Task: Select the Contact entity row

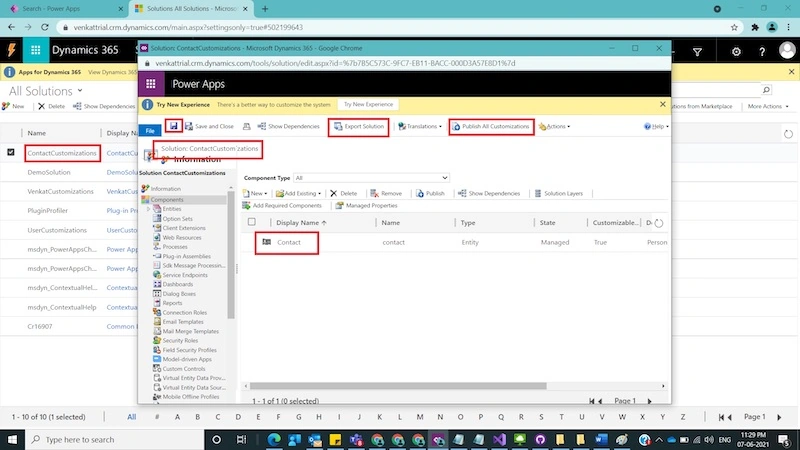Action: [x=454, y=242]
